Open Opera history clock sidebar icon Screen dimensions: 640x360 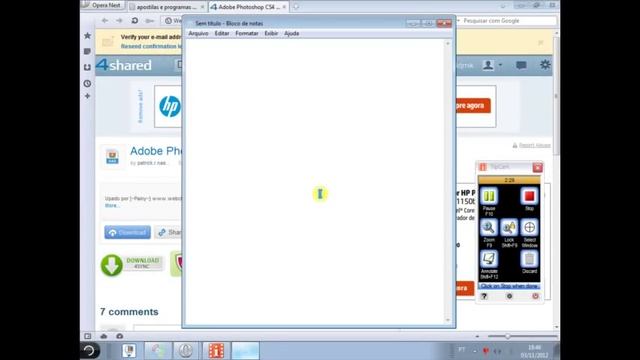[87, 83]
